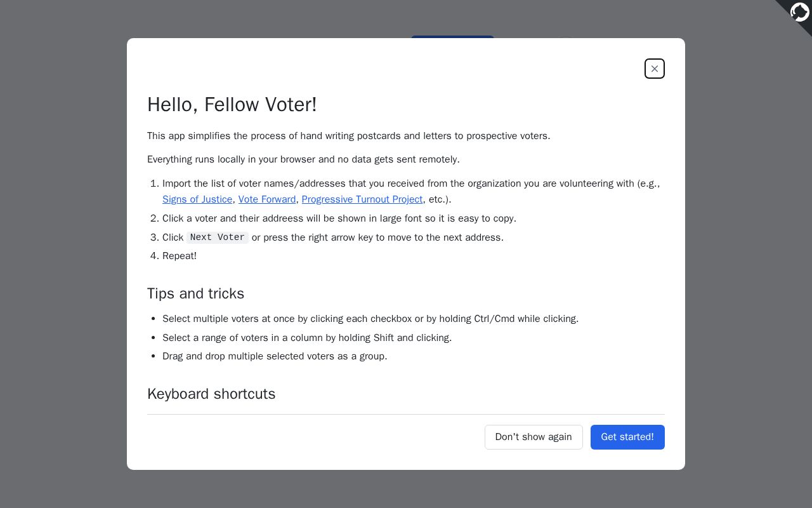Image resolution: width=812 pixels, height=508 pixels.
Task: Click the Get started! button
Action: pos(627,437)
